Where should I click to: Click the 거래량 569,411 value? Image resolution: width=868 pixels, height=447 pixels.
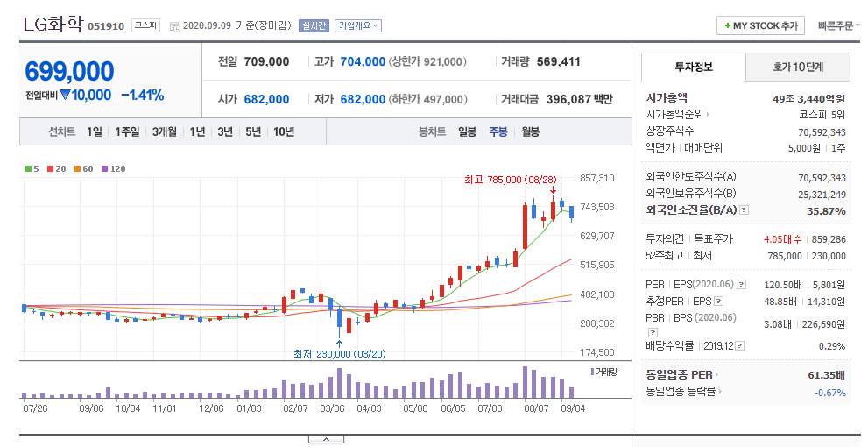[x=559, y=61]
